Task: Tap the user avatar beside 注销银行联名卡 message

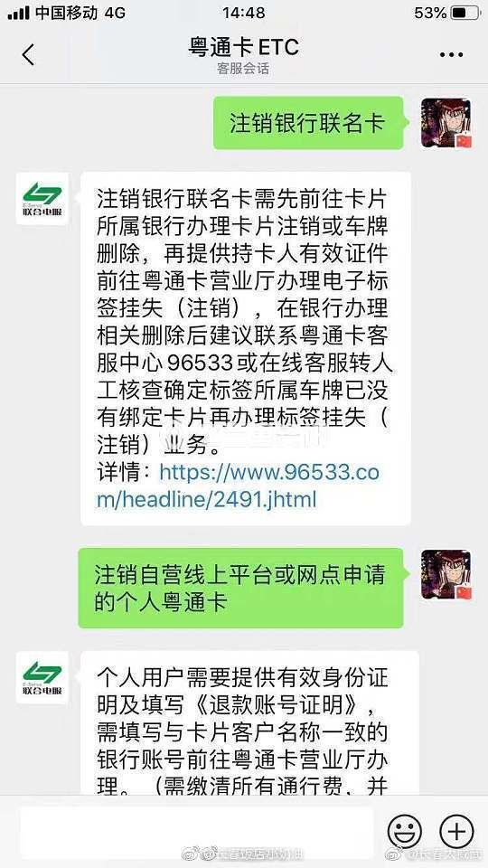Action: [x=446, y=123]
